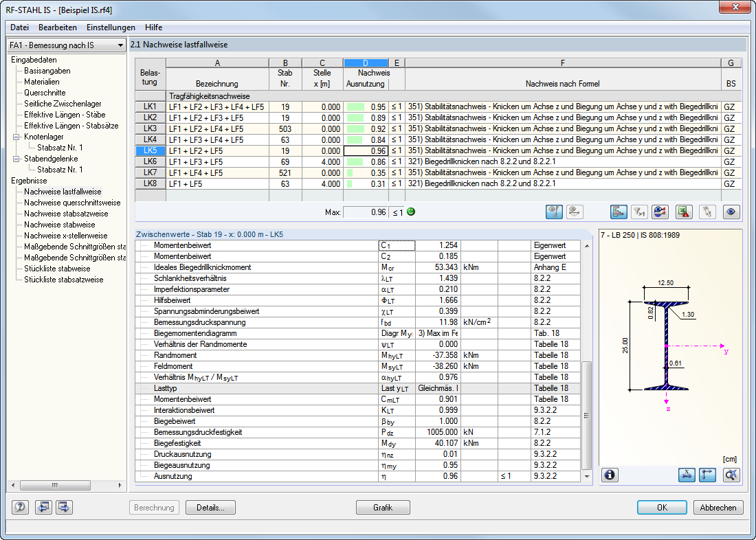
Task: Select Effektive Längen - Stäbe tree item
Action: coord(65,115)
